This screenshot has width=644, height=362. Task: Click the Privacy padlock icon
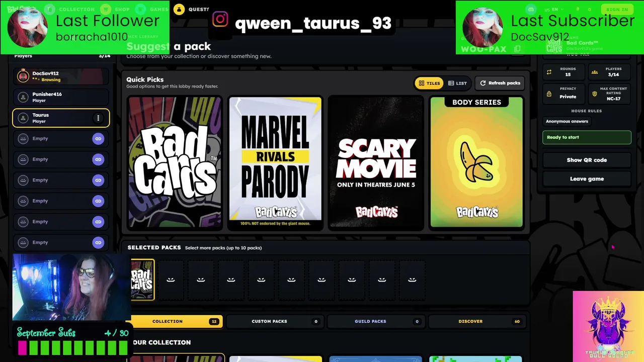[x=549, y=94]
